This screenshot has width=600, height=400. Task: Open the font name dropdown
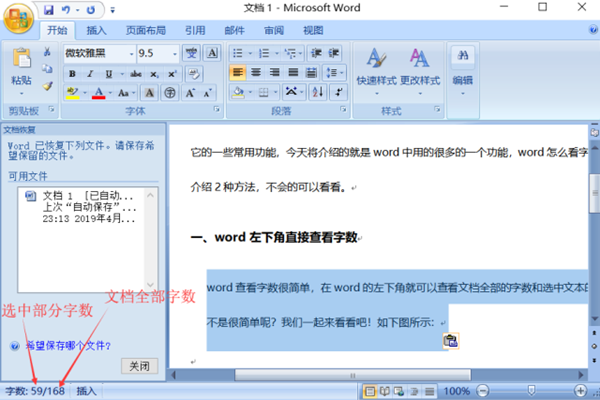(x=129, y=53)
